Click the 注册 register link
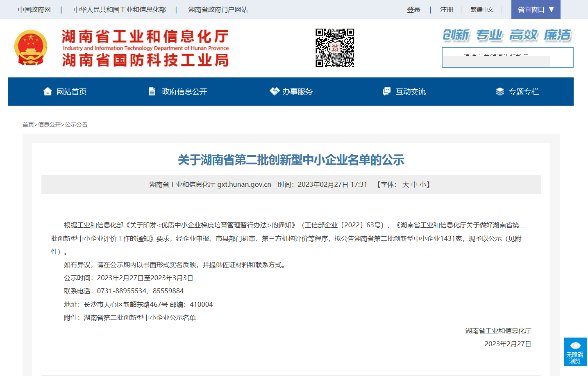The image size is (588, 376). click(x=447, y=9)
